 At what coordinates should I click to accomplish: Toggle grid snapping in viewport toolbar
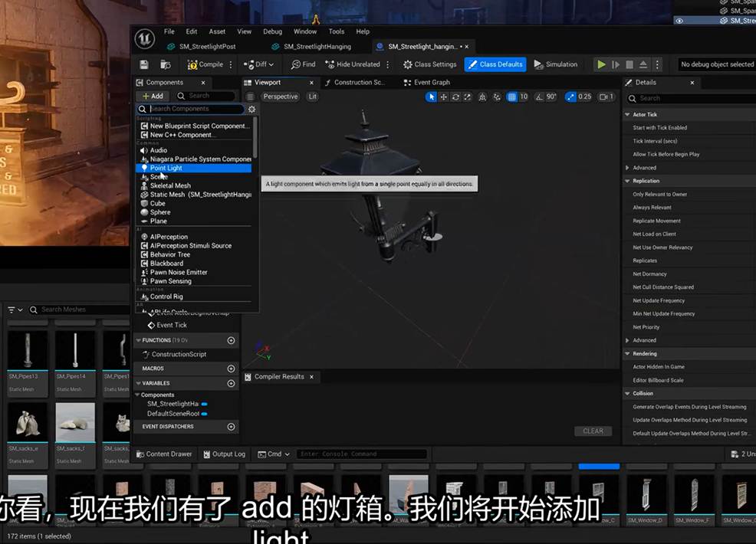point(512,97)
